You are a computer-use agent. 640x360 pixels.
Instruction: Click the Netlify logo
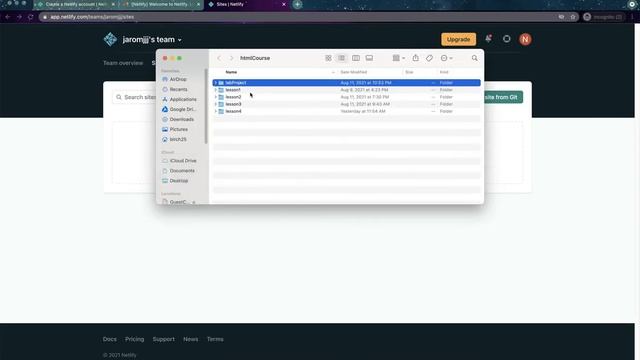click(110, 39)
